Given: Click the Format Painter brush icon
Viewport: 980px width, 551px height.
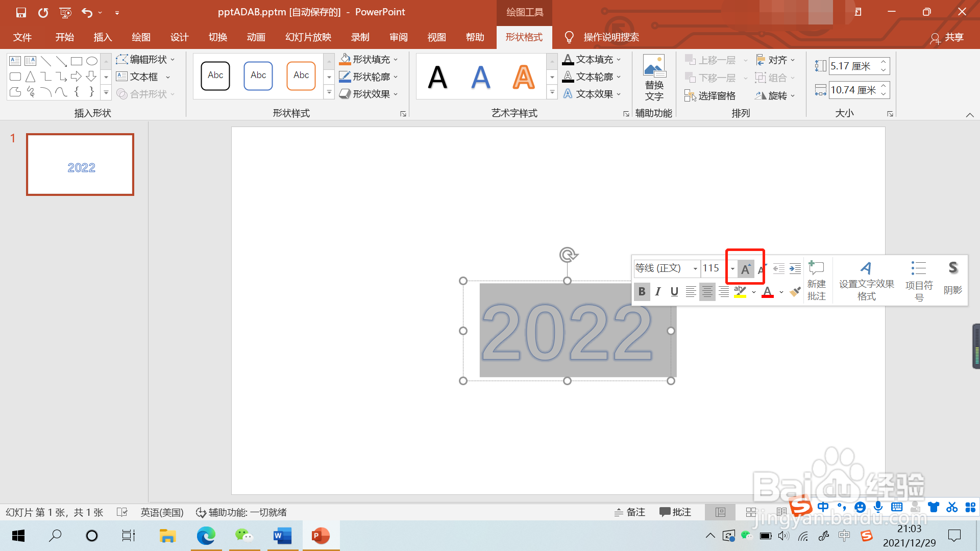Looking at the screenshot, I should click(x=795, y=292).
